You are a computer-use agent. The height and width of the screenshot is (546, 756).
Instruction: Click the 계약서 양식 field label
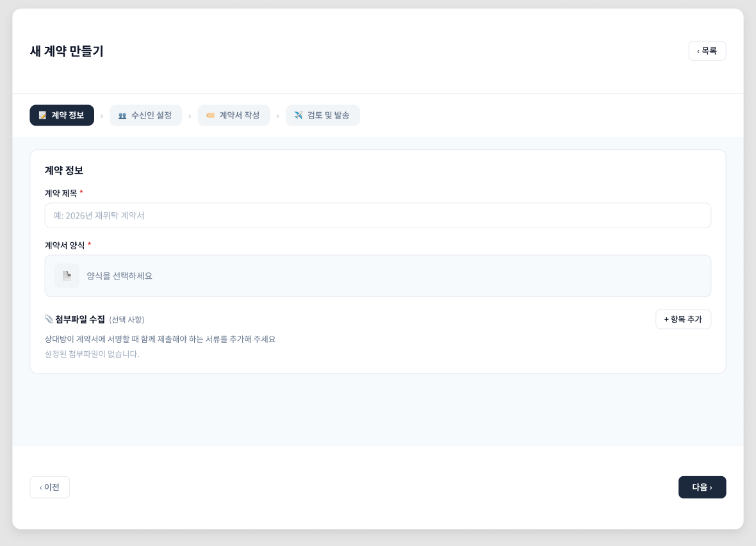click(x=65, y=245)
